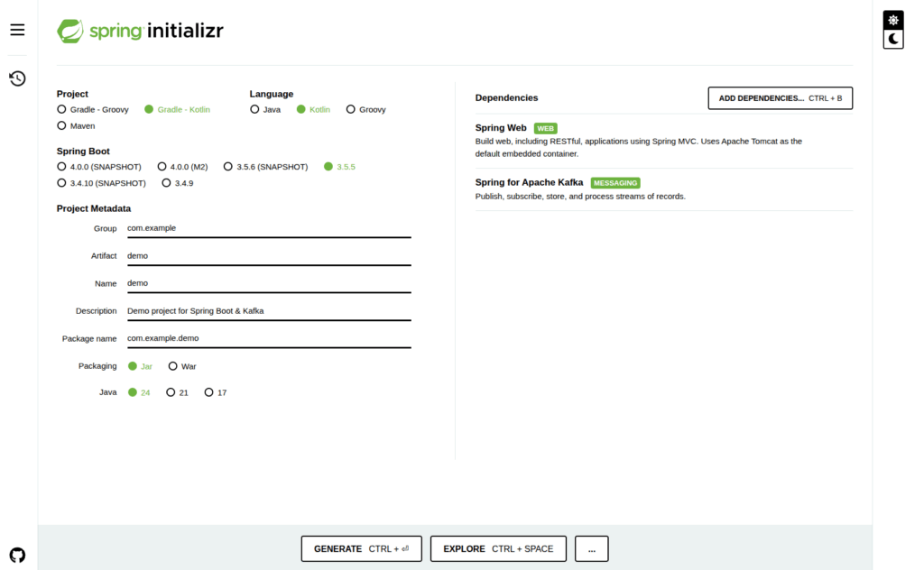The image size is (924, 570).
Task: Select Java version 17
Action: point(215,392)
